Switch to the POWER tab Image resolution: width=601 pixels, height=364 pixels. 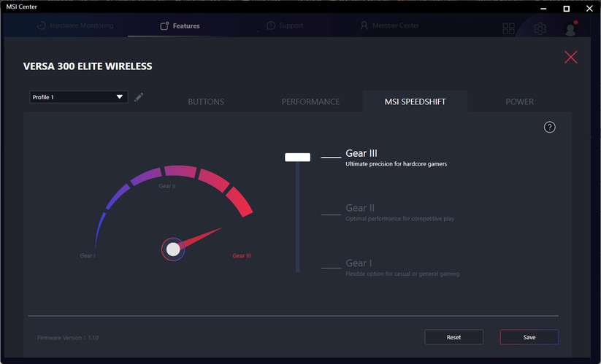(x=519, y=102)
